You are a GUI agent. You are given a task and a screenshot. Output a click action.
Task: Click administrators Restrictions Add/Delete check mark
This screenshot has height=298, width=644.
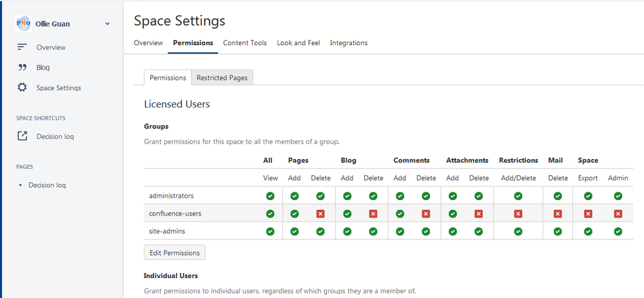[518, 196]
